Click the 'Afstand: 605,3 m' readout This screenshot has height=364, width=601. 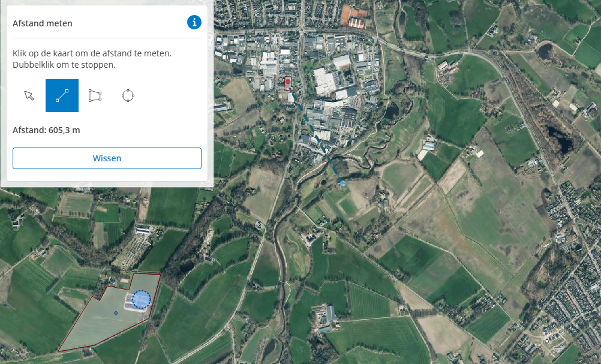pos(46,130)
